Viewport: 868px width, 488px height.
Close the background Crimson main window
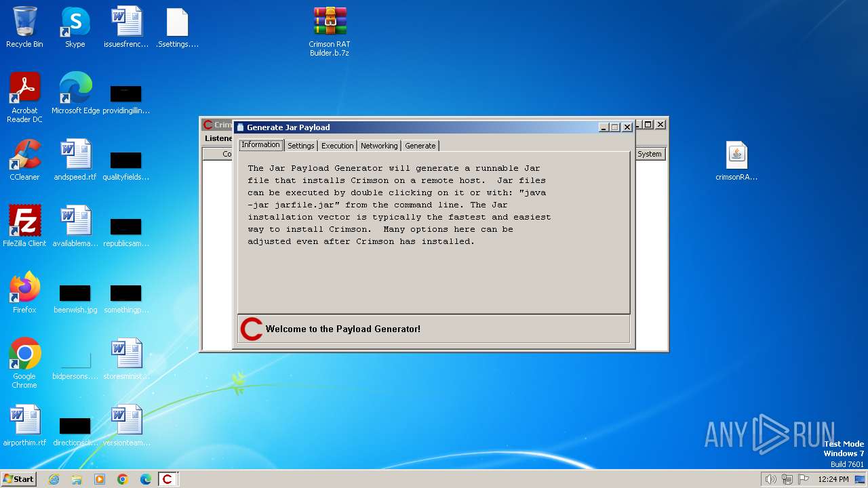[660, 125]
